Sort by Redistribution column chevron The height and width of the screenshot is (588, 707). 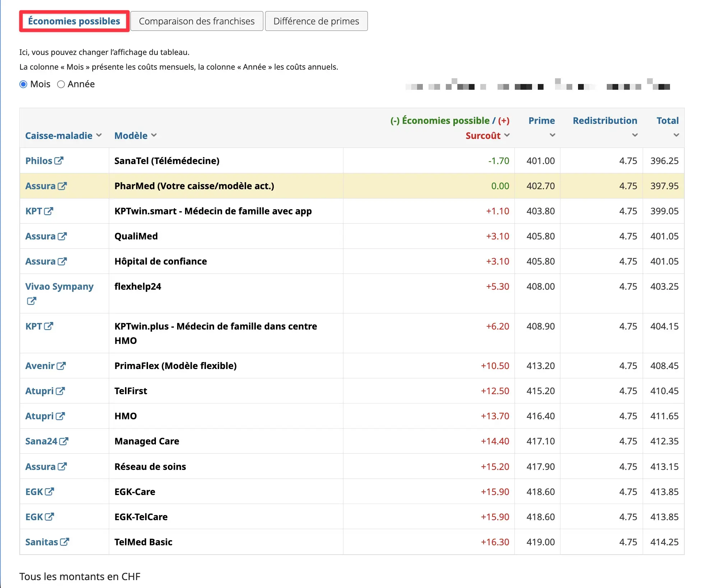(x=635, y=135)
